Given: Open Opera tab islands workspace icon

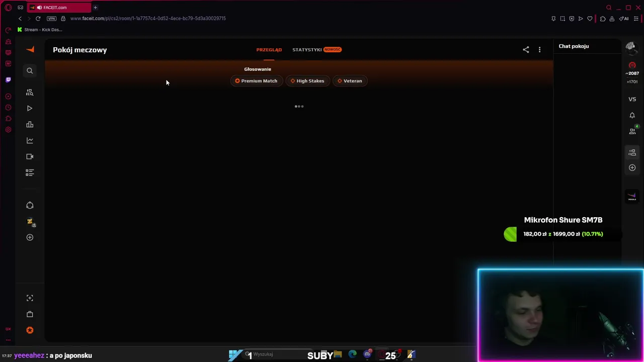Looking at the screenshot, I should click(x=20, y=8).
